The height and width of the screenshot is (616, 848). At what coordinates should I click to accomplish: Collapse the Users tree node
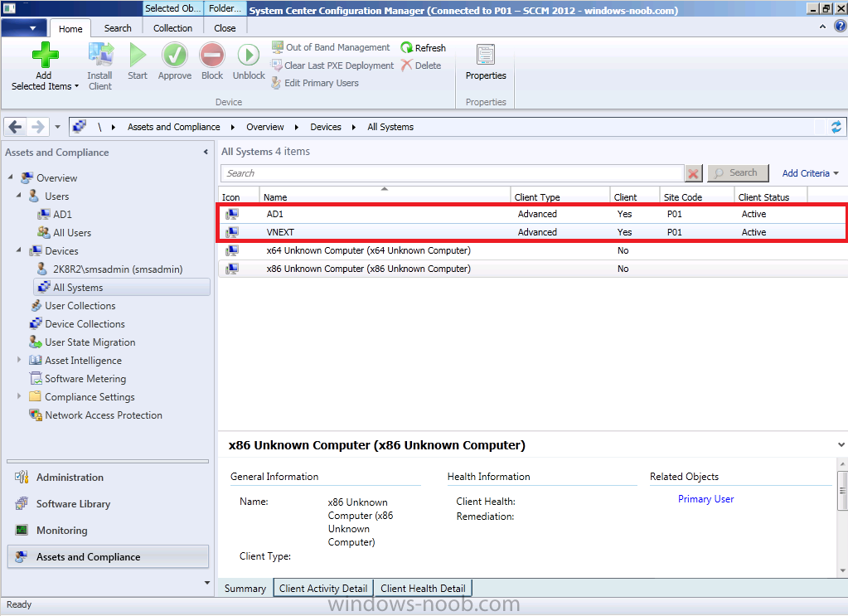[19, 195]
